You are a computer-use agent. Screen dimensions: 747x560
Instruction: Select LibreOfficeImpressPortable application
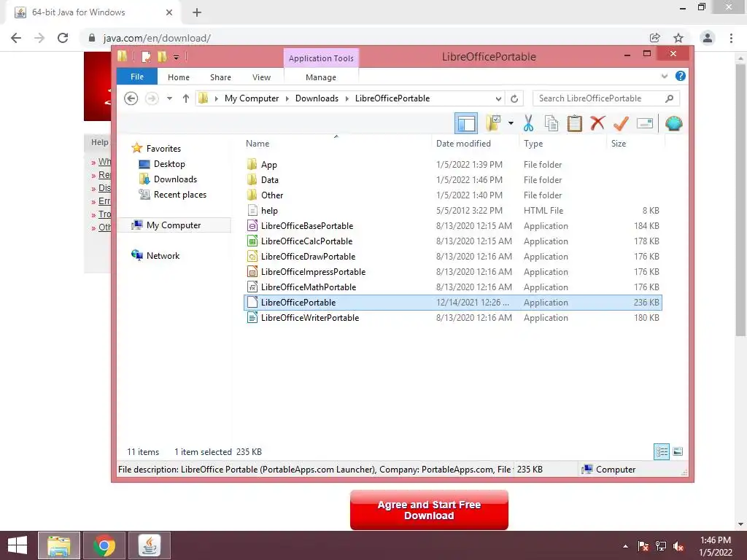click(452, 272)
